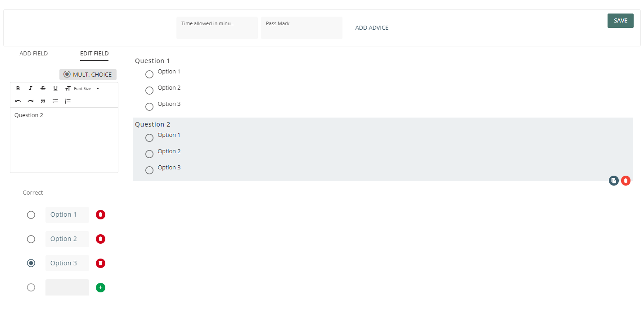Insert an ordered numbered list
This screenshot has height=332, width=644.
click(x=68, y=101)
